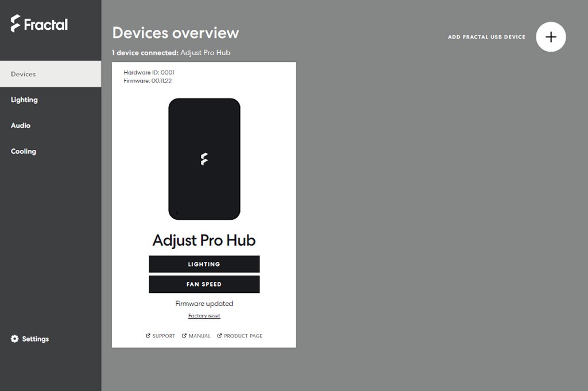Open Settings from the sidebar label
Screen dimensions: 588x391
click(x=35, y=339)
